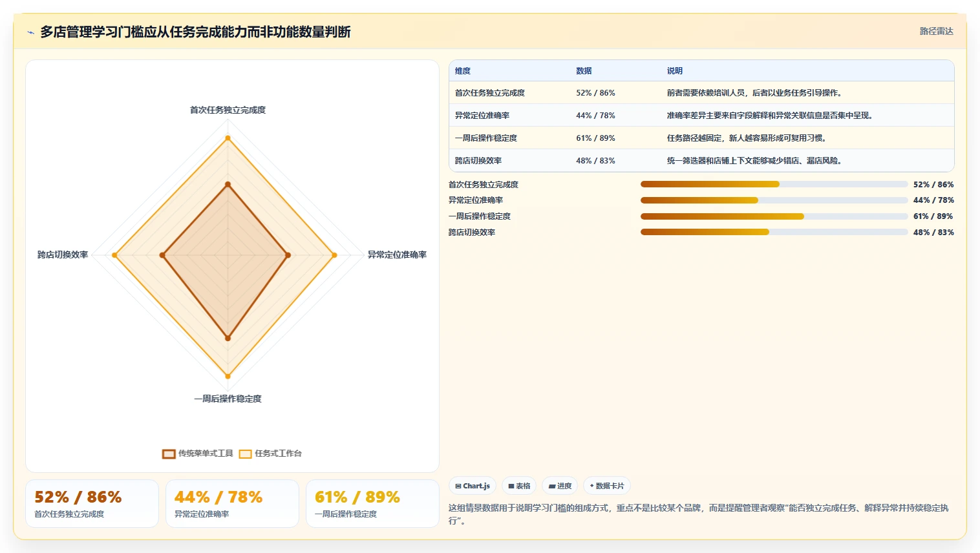This screenshot has width=980, height=553.
Task: Click progress list label 异常定位准确率
Action: pyautogui.click(x=476, y=200)
